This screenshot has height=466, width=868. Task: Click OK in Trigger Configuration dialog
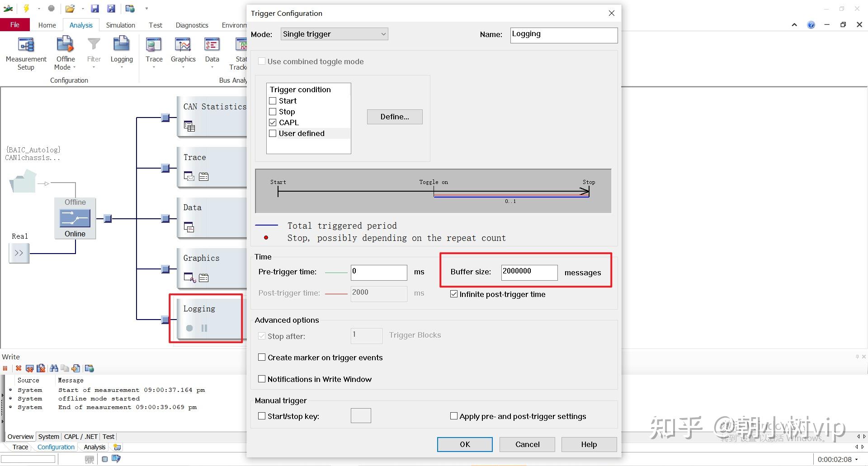[x=465, y=444]
